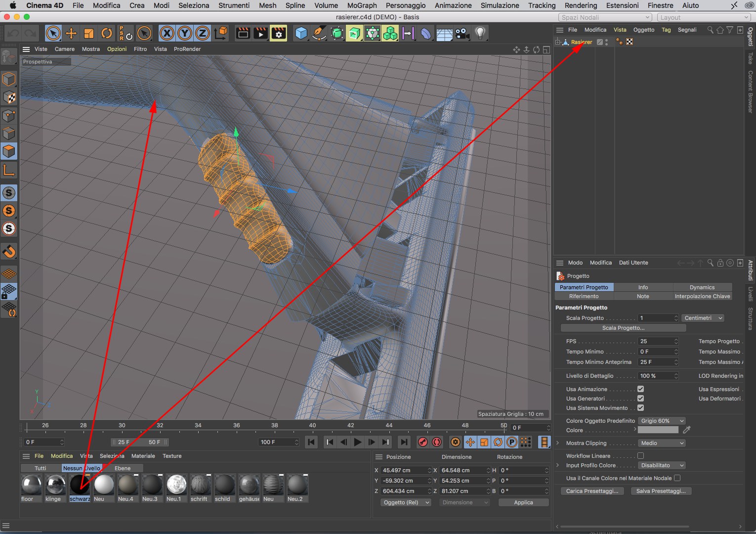Open Centimetri units dropdown

703,318
